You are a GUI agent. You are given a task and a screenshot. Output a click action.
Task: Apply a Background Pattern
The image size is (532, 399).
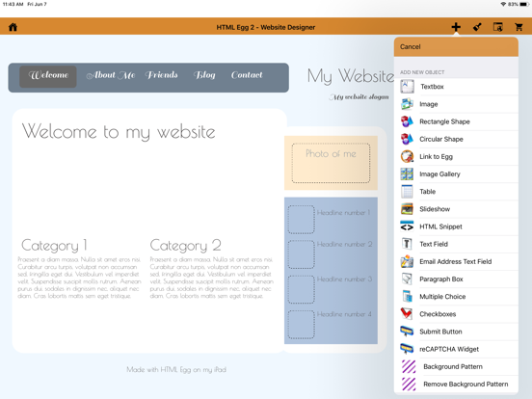[x=456, y=366]
